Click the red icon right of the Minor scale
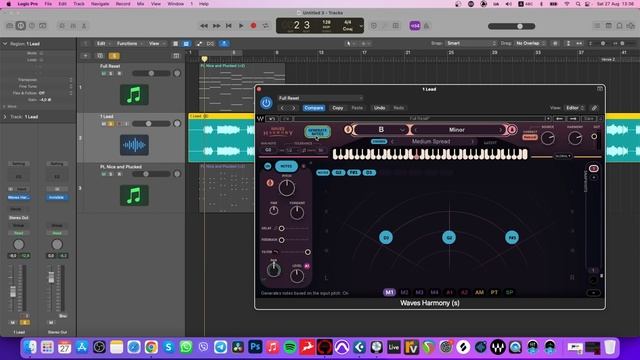Screen dimensions: 640x360 pos(511,129)
